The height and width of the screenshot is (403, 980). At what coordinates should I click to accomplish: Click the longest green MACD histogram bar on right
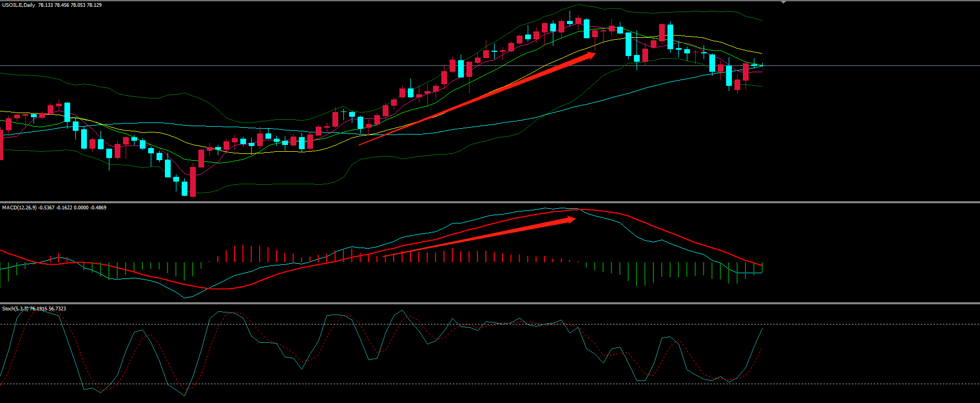(644, 273)
